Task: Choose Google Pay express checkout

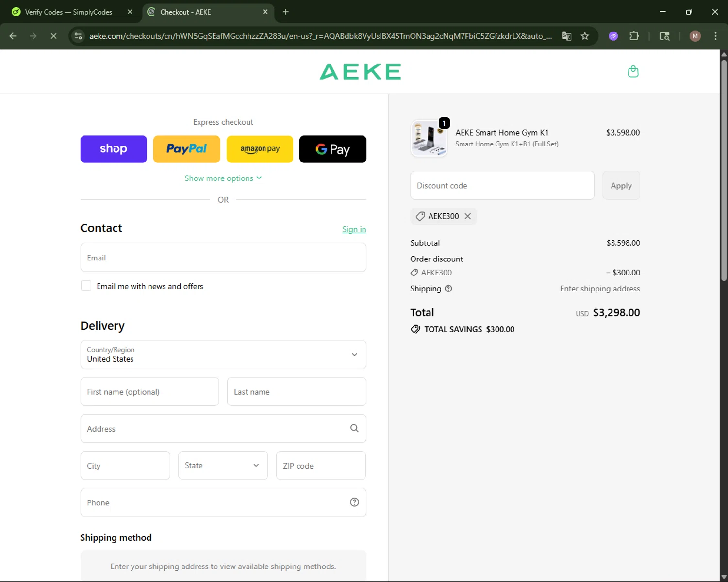Action: pyautogui.click(x=333, y=149)
